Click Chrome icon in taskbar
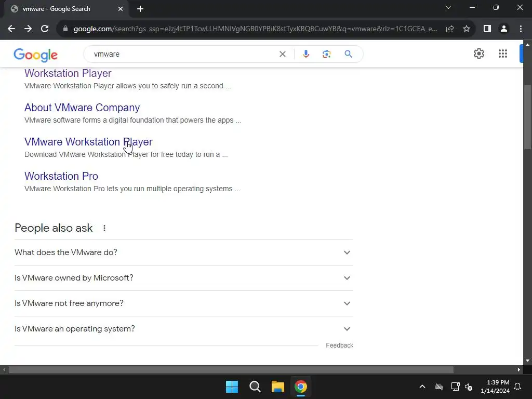The height and width of the screenshot is (399, 532). [x=301, y=387]
